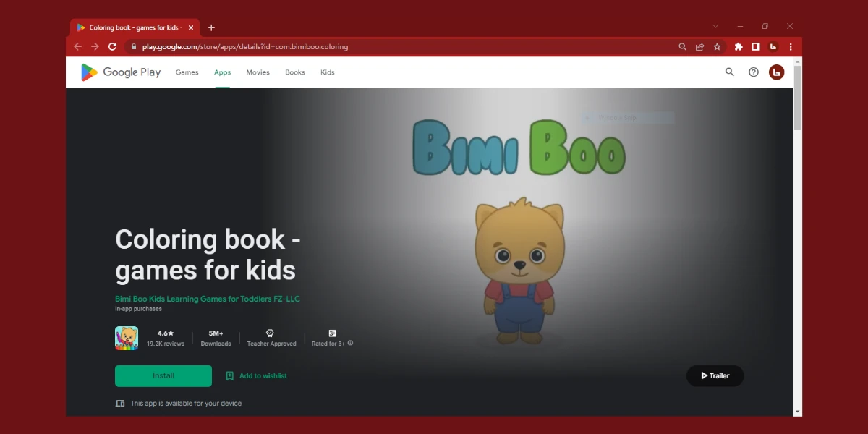Open Chrome three-dot menu

coord(791,46)
